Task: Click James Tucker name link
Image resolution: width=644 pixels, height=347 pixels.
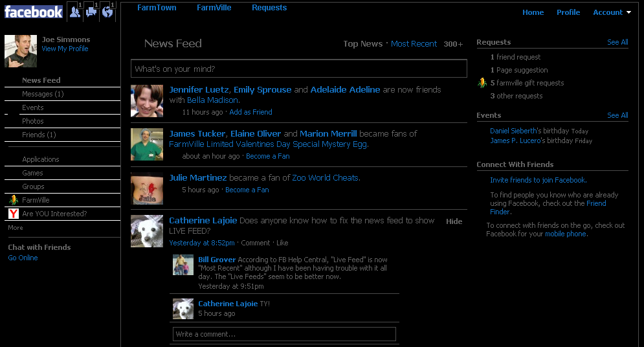Action: pyautogui.click(x=197, y=133)
